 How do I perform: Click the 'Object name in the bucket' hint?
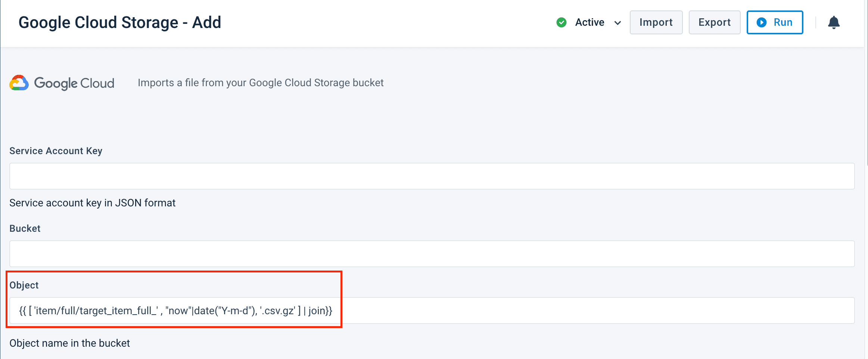(x=69, y=343)
